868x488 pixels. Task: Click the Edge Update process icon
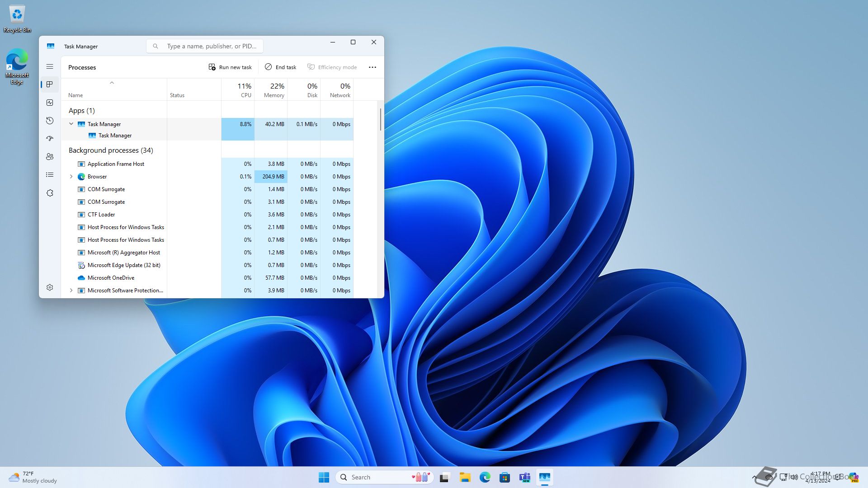tap(81, 265)
